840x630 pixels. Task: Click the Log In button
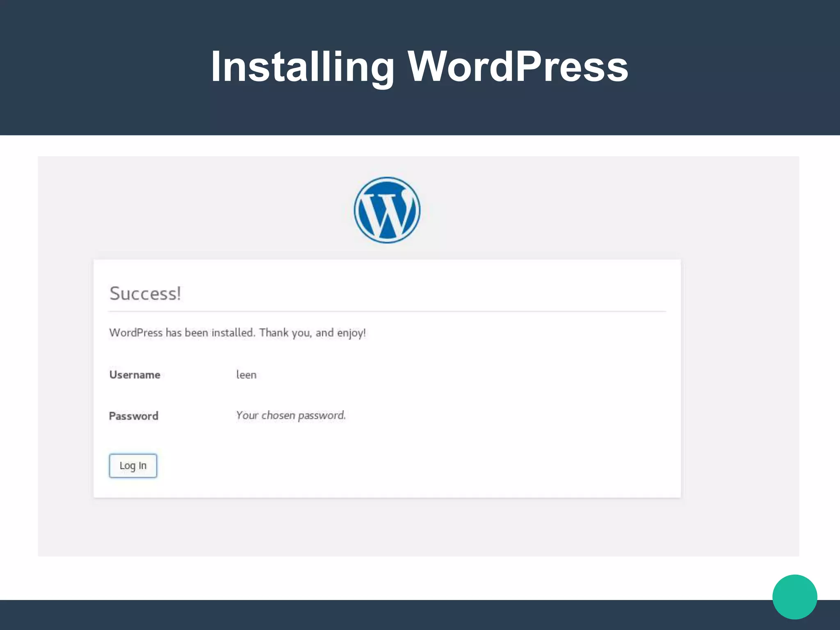click(x=133, y=466)
